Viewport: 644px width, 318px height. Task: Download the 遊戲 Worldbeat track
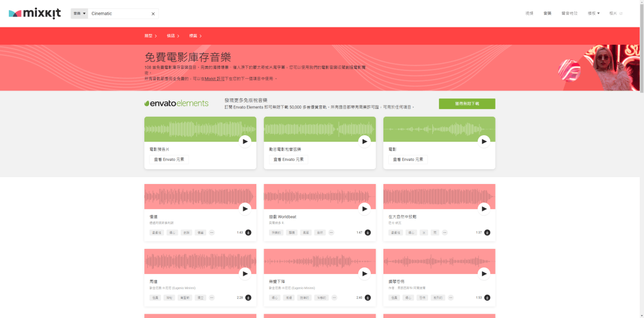367,233
